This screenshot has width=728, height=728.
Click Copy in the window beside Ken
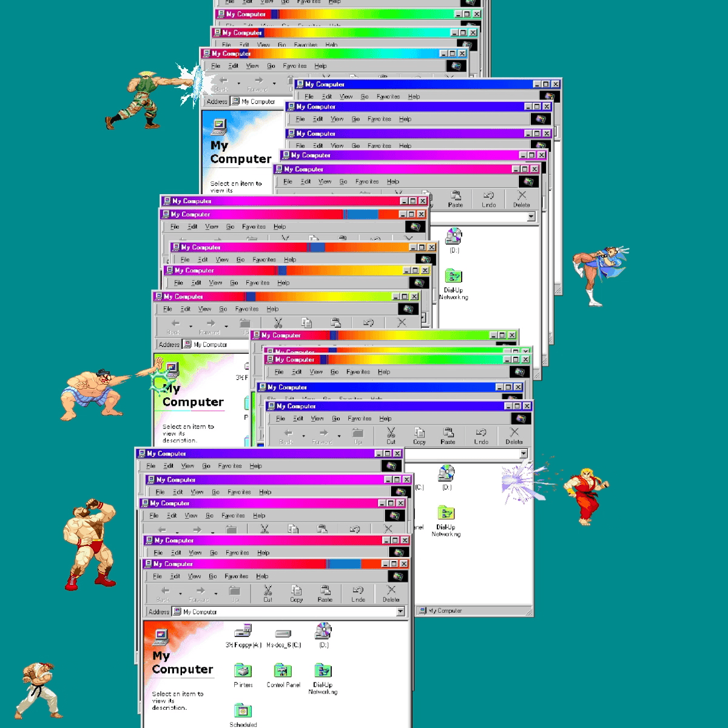point(419,436)
